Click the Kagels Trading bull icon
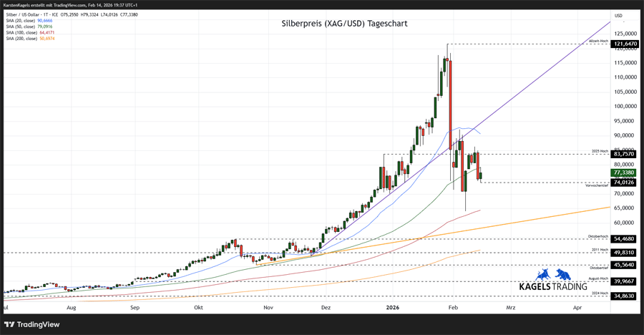 542,274
